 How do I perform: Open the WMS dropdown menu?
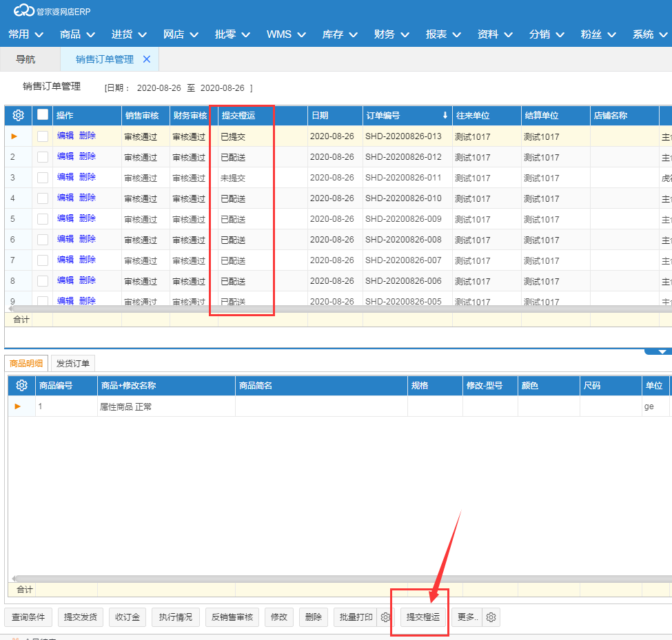[286, 34]
